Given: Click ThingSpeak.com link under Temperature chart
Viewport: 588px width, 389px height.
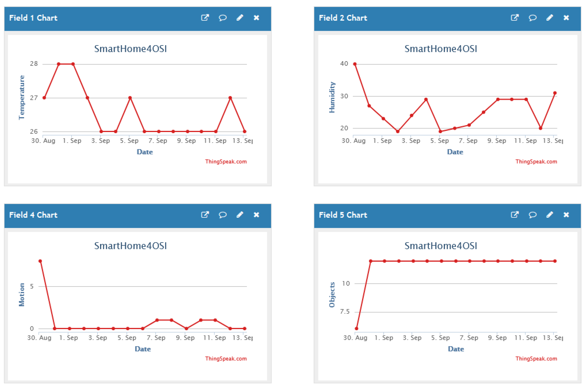Looking at the screenshot, I should point(226,162).
